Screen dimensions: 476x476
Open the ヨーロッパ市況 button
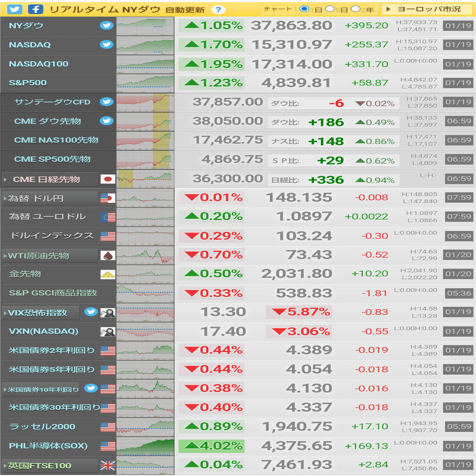426,9
